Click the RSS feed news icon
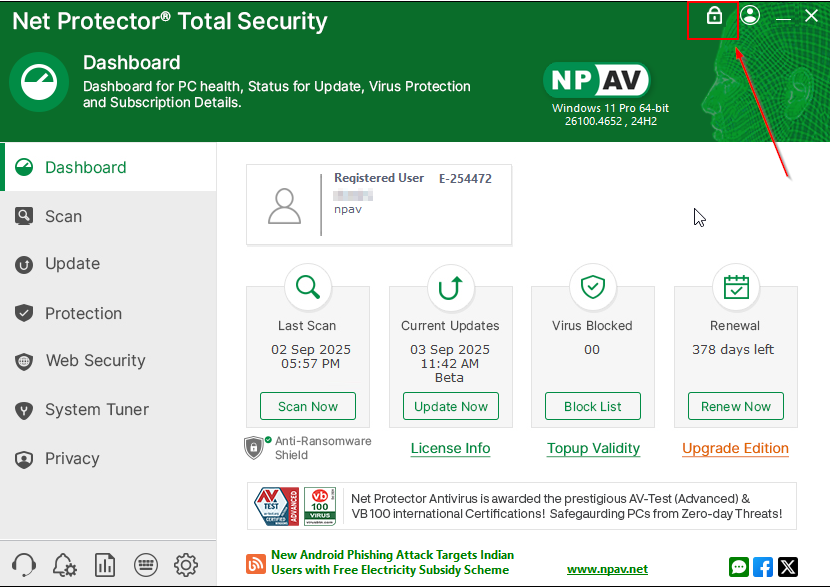Viewport: 830px width, 587px height. point(255,562)
